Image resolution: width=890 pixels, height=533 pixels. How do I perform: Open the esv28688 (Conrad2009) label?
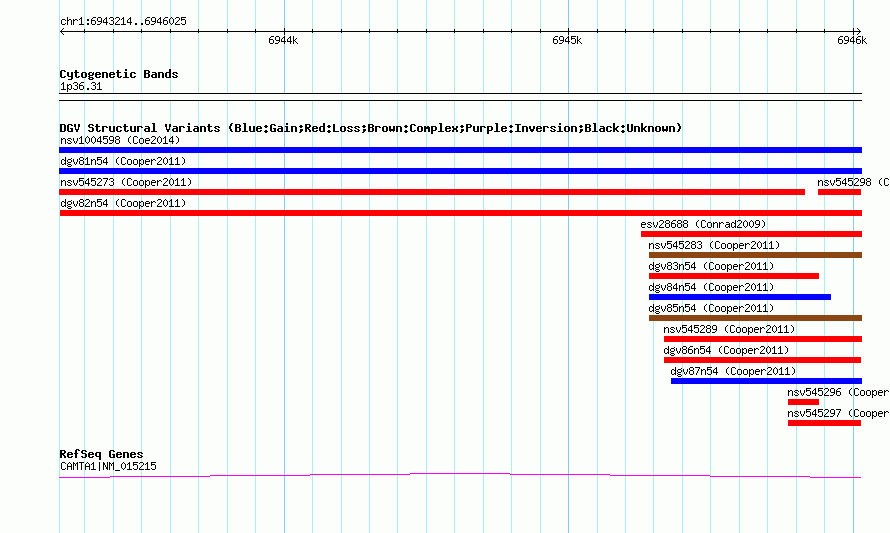(703, 224)
